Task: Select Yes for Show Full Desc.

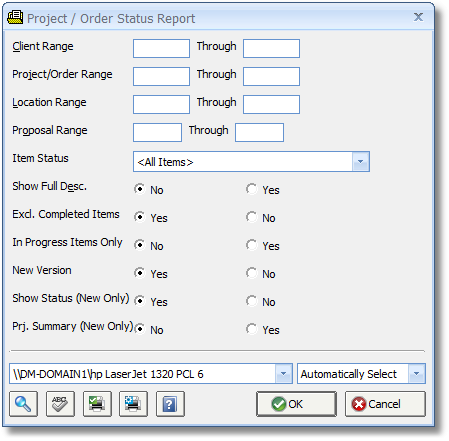Action: [252, 189]
